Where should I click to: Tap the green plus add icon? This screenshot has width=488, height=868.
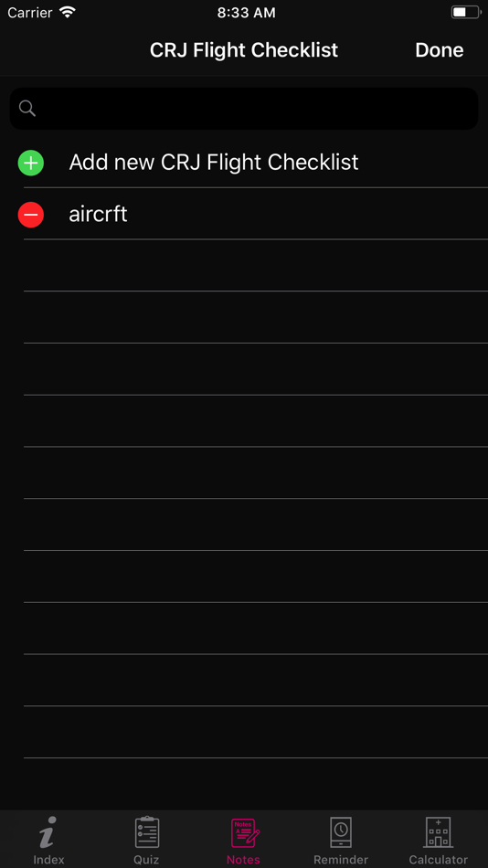pyautogui.click(x=31, y=163)
